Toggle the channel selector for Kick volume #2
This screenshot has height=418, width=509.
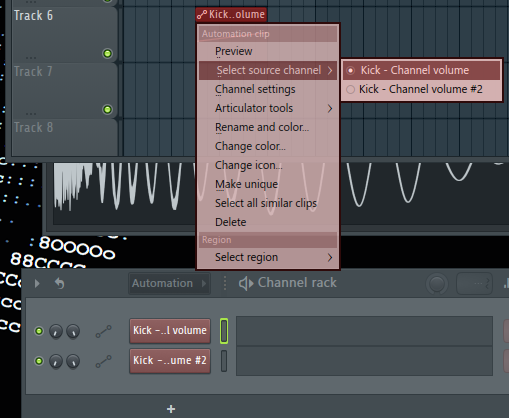[x=224, y=361]
